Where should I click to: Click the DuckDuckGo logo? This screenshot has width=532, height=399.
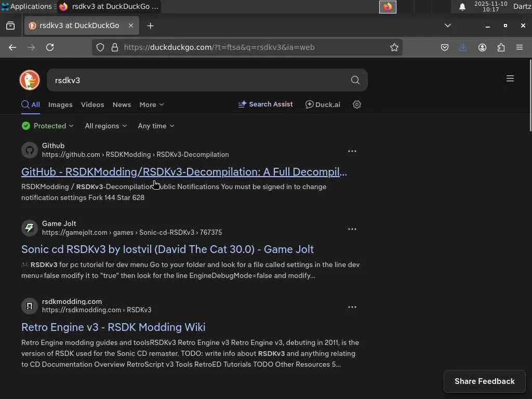coord(30,80)
